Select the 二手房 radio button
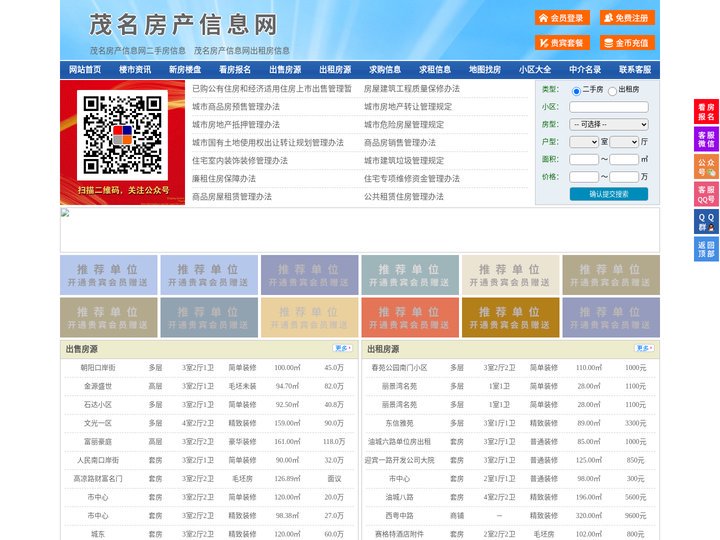The height and width of the screenshot is (540, 720). [576, 91]
